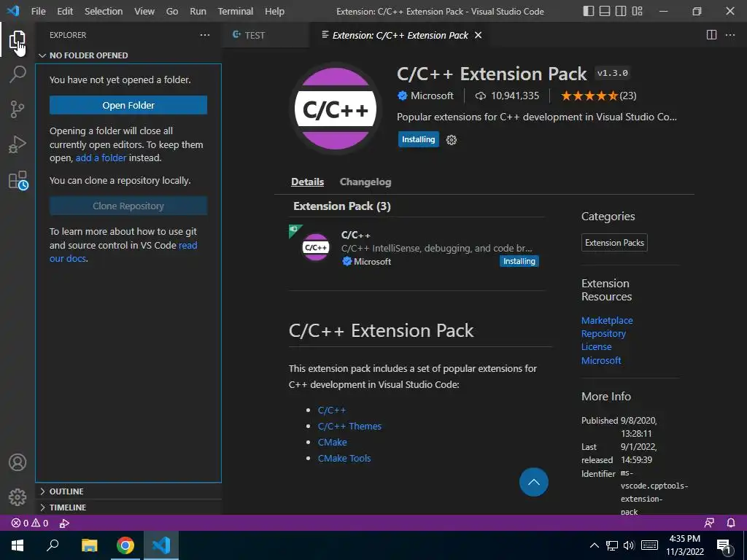This screenshot has width=747, height=560.
Task: Click the extension settings gear beside Installing
Action: (451, 139)
